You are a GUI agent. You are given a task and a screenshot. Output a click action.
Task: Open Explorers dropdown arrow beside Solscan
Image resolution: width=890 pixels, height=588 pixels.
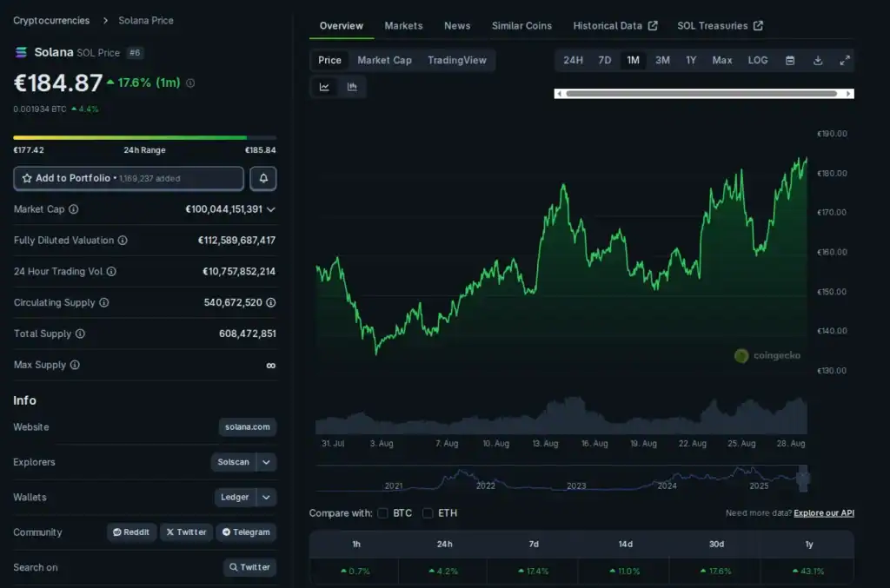tap(266, 462)
